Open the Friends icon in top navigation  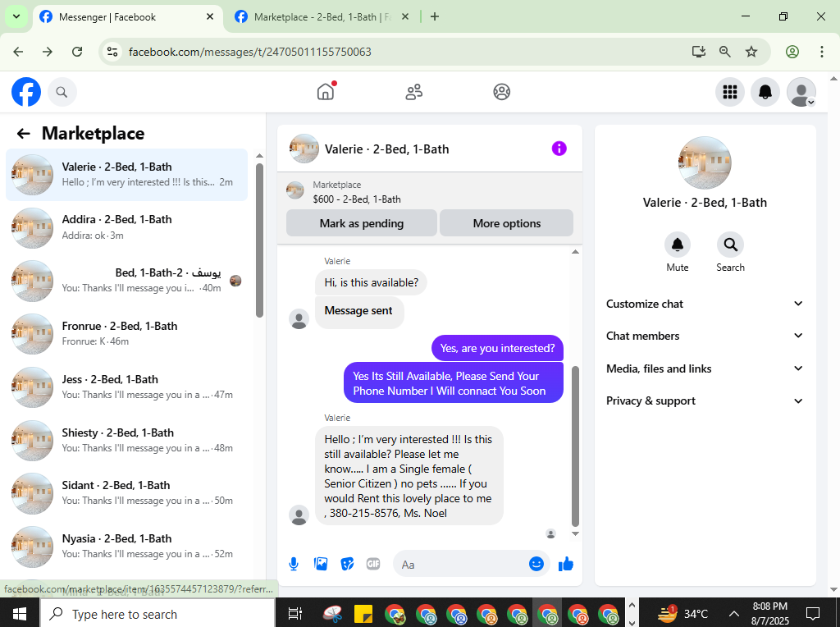[413, 92]
